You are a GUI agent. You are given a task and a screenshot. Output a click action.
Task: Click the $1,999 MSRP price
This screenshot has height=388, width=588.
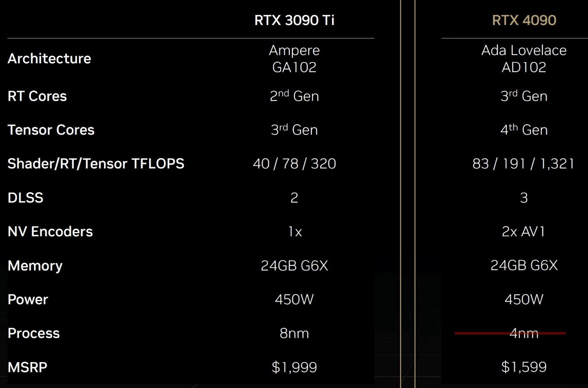coord(294,367)
